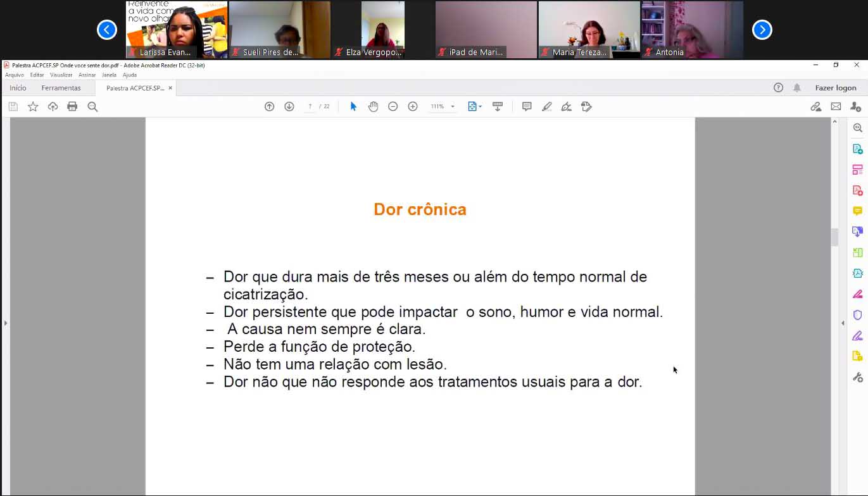Image resolution: width=868 pixels, height=496 pixels.
Task: Show next participants in video strip
Action: click(x=762, y=30)
